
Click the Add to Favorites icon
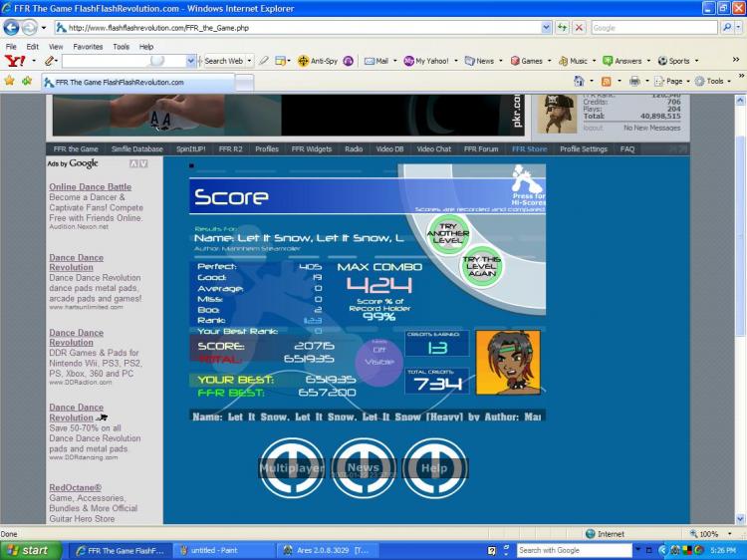[x=27, y=81]
